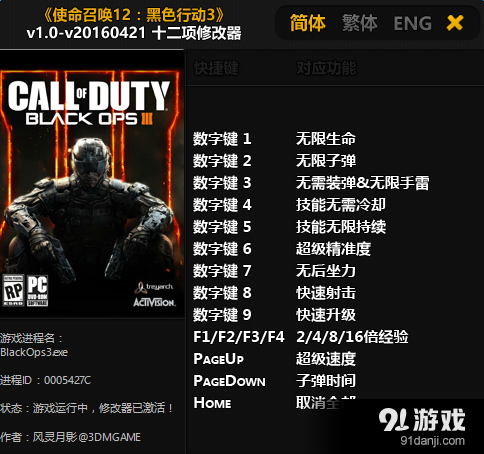Select 快速升级 option

pyautogui.click(x=325, y=315)
